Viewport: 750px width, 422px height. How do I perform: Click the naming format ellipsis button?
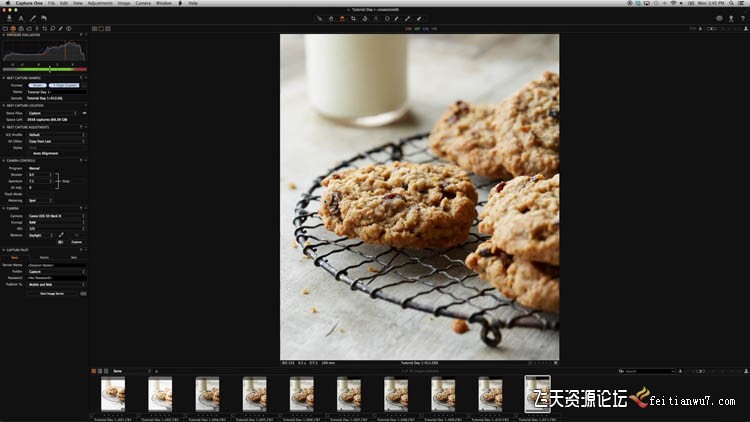point(84,85)
